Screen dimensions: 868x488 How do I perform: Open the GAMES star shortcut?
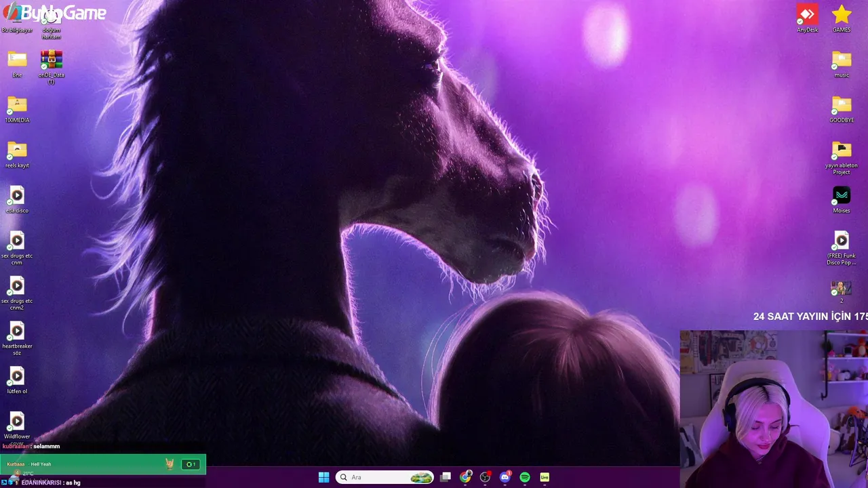(x=842, y=19)
